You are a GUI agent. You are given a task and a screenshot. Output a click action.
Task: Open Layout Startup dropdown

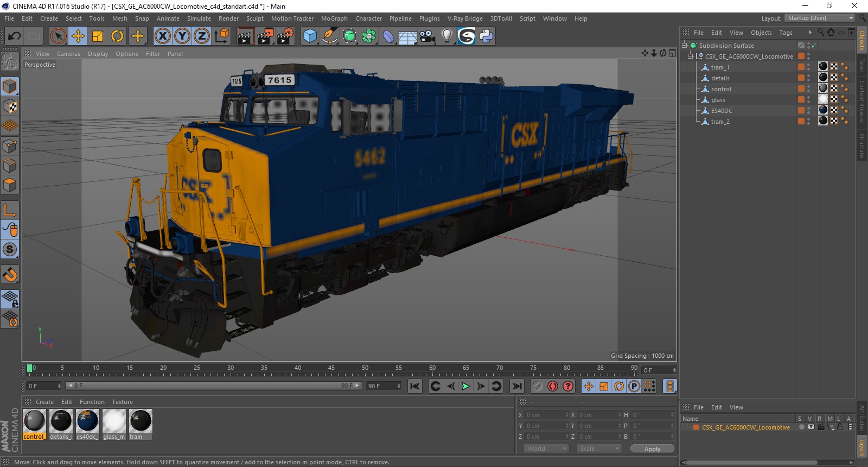[x=820, y=18]
